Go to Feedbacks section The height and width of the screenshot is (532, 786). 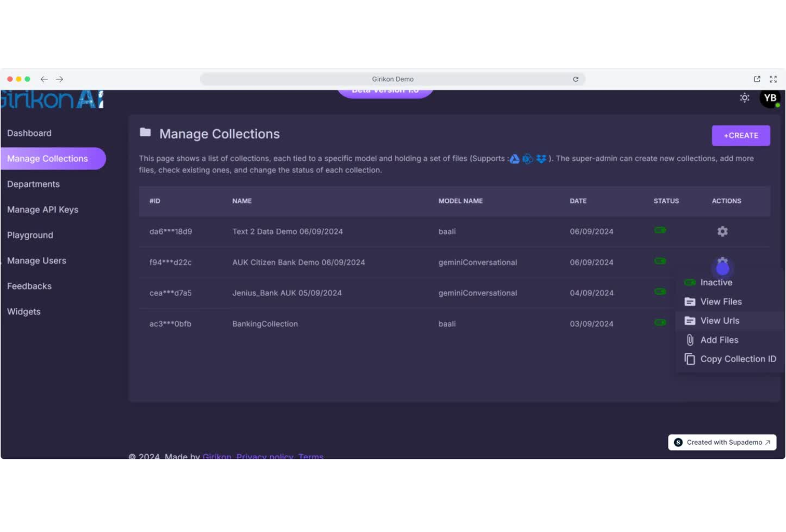tap(29, 286)
